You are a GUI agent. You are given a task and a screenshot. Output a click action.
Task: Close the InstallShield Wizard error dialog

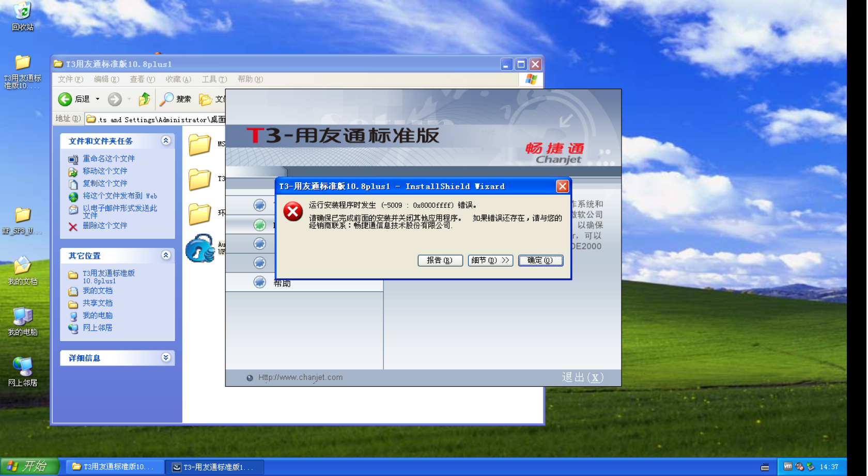(x=562, y=186)
